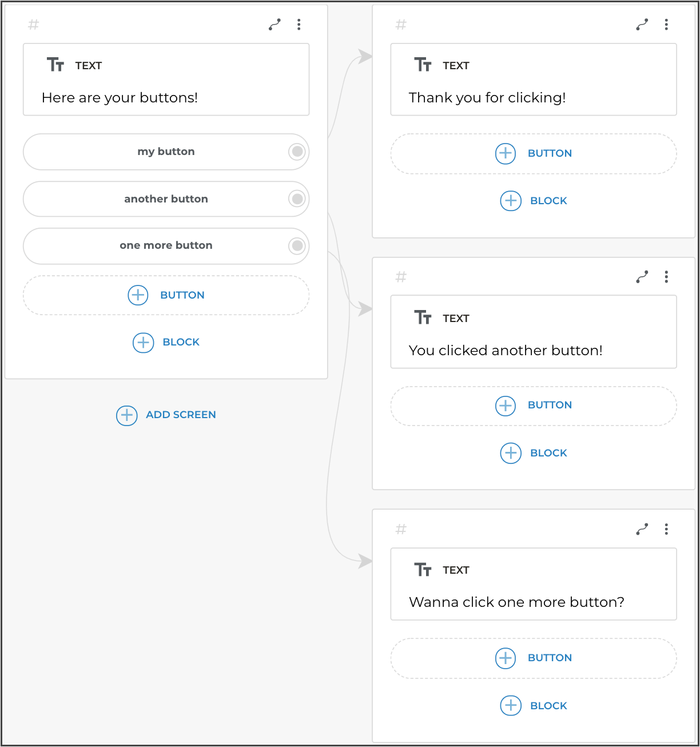
Task: Open three-dot menu on 'Here are your buttons' screen
Action: pos(299,25)
